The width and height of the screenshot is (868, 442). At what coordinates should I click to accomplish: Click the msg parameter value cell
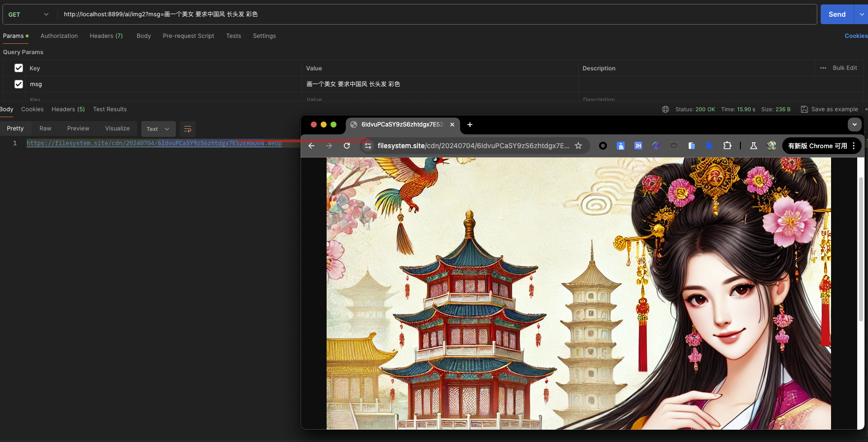tap(439, 84)
